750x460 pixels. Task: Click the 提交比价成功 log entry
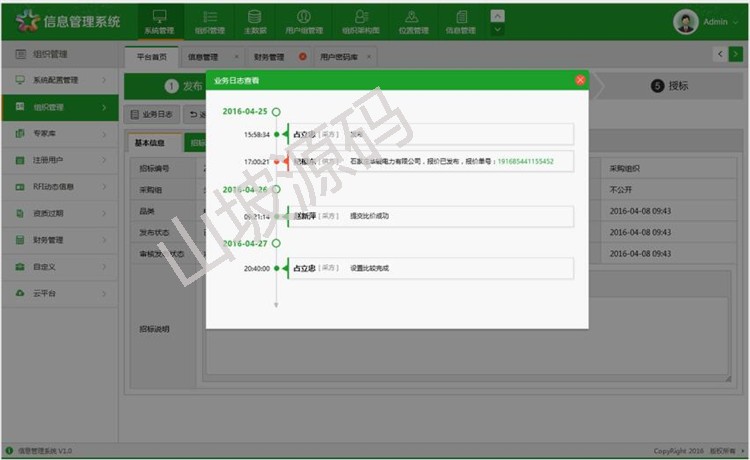(x=430, y=216)
